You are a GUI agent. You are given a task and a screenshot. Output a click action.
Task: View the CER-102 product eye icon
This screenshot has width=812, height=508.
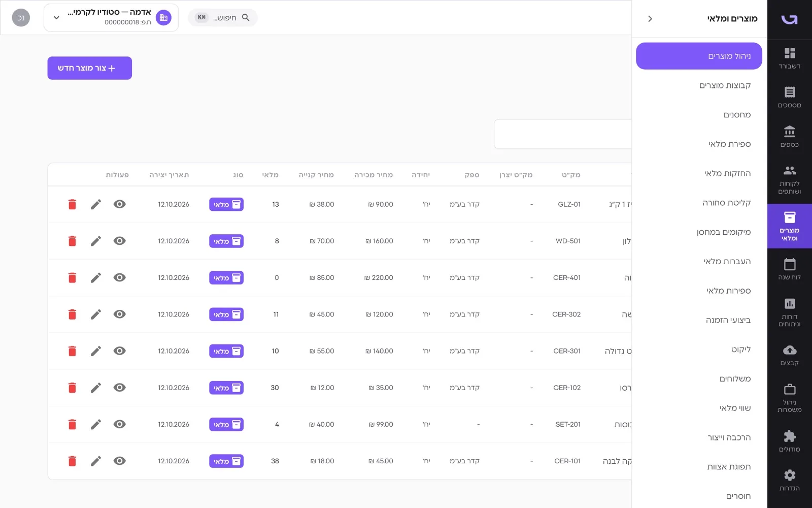pos(119,388)
